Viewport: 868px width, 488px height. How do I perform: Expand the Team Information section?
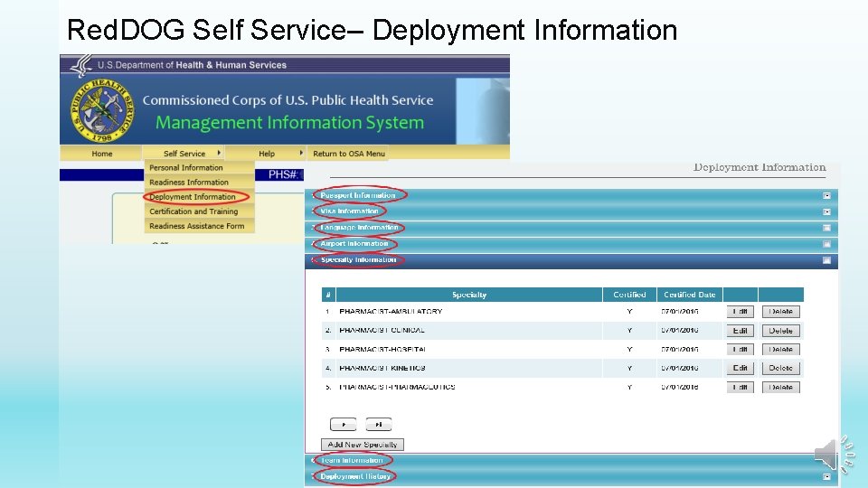pyautogui.click(x=571, y=460)
